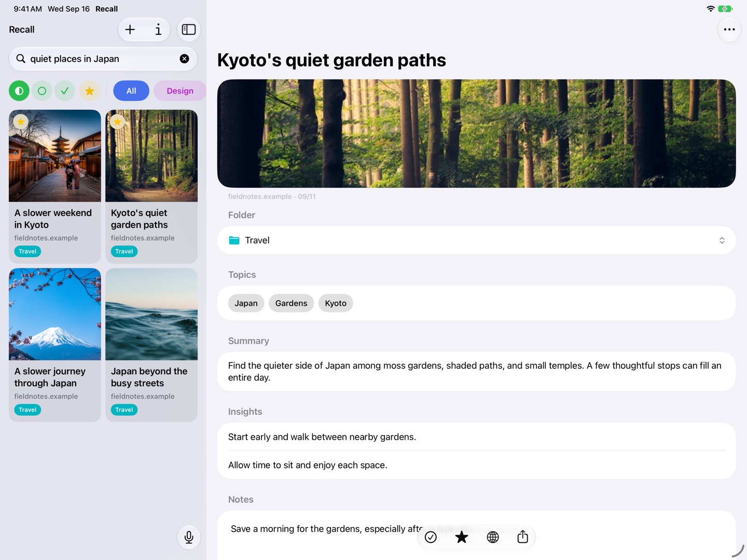Click the battery status icon
This screenshot has width=747, height=560.
pos(725,9)
